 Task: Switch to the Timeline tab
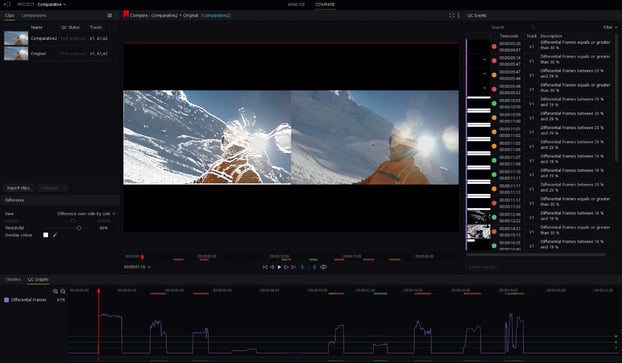(13, 279)
